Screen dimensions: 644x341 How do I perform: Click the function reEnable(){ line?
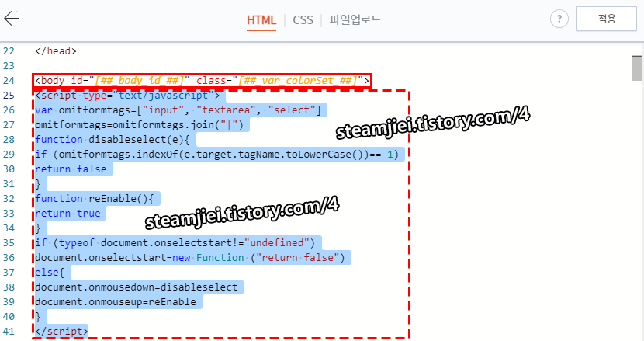(x=95, y=199)
